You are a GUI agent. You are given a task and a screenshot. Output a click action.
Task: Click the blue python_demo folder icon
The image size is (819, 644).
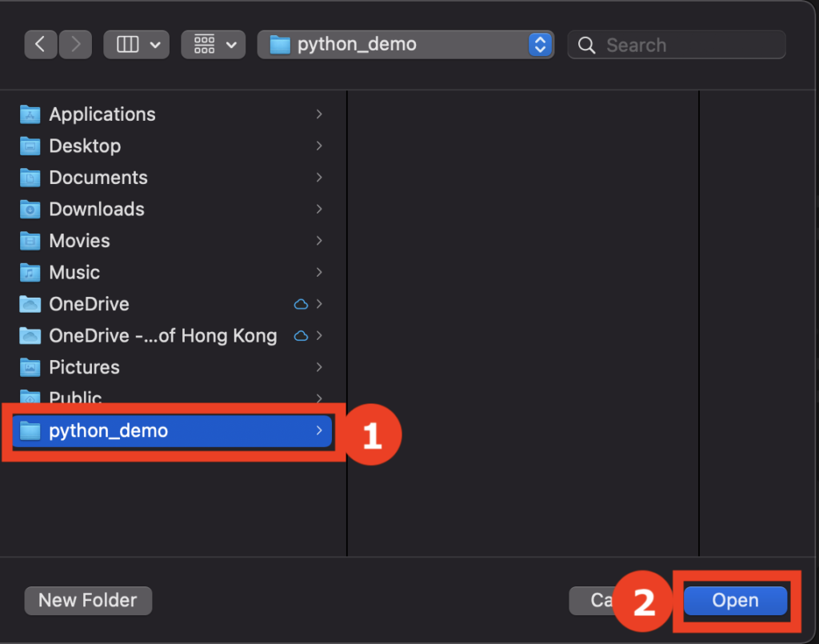click(x=30, y=430)
